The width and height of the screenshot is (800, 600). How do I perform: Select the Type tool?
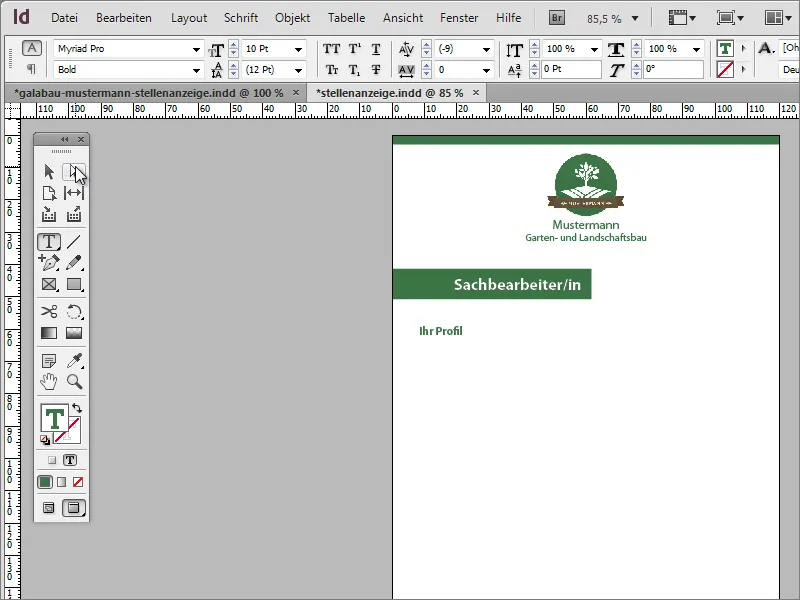point(49,241)
